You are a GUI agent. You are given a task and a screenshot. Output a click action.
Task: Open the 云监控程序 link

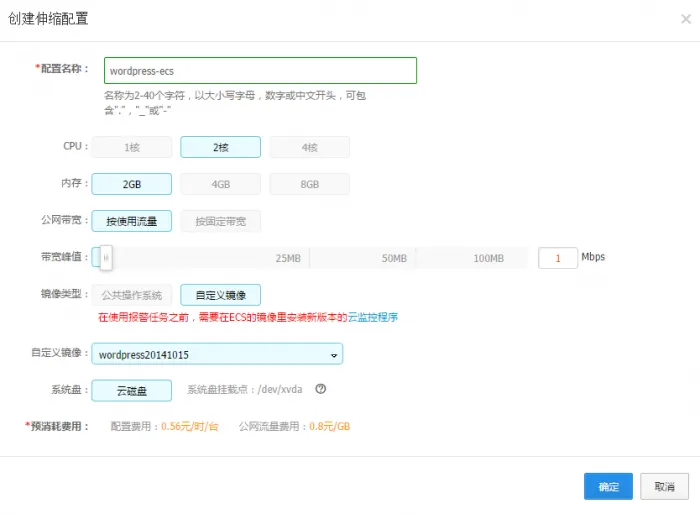click(x=373, y=317)
